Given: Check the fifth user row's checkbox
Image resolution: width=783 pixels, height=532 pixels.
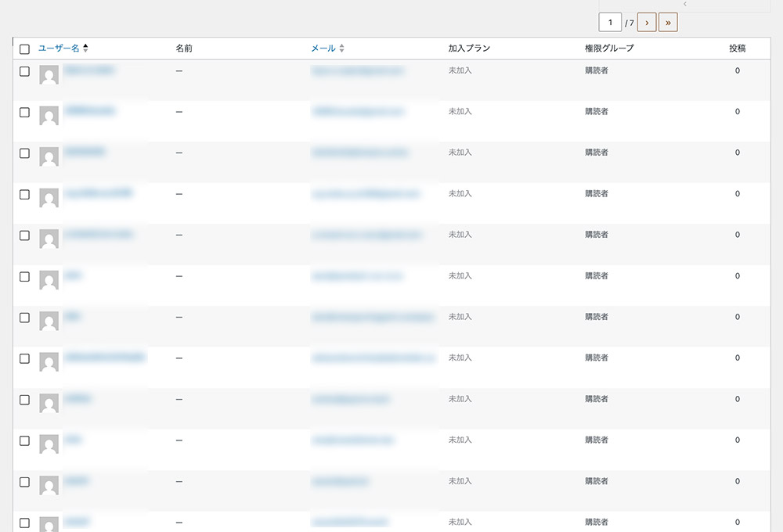Looking at the screenshot, I should [24, 235].
